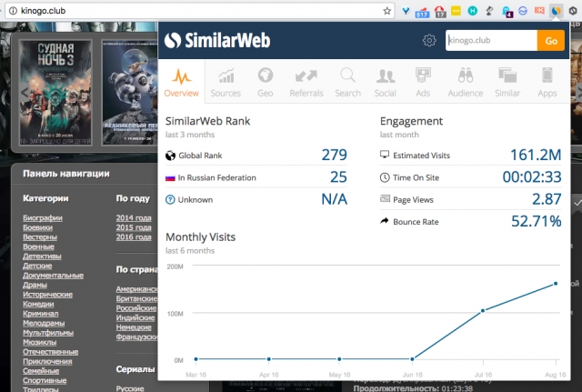Open the Приключения category link
582x392 pixels.
click(x=47, y=362)
